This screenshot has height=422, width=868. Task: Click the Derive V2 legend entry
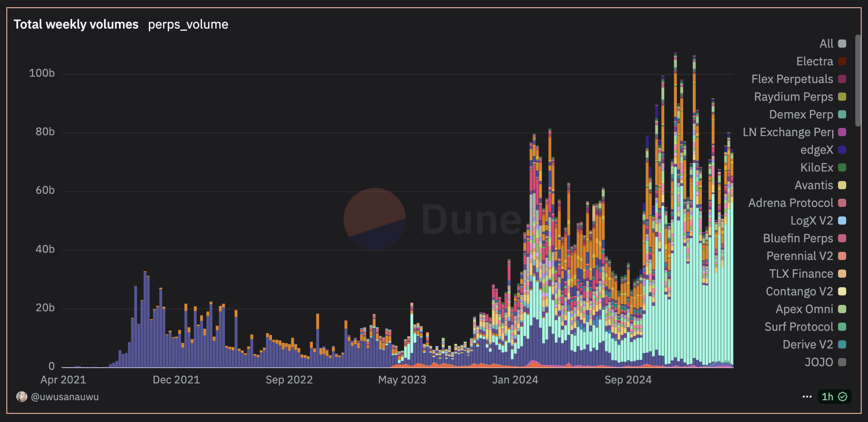pos(814,344)
